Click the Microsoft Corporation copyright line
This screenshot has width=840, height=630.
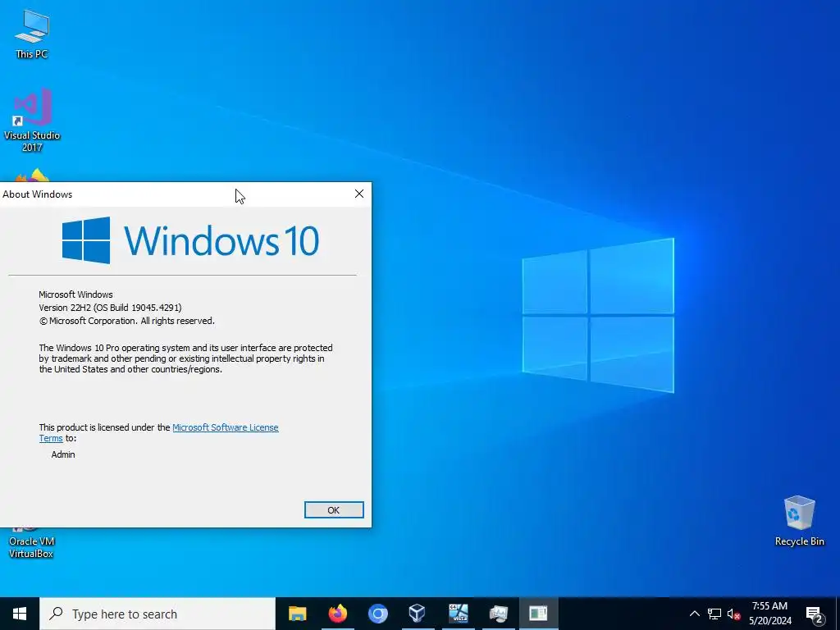[x=127, y=321]
